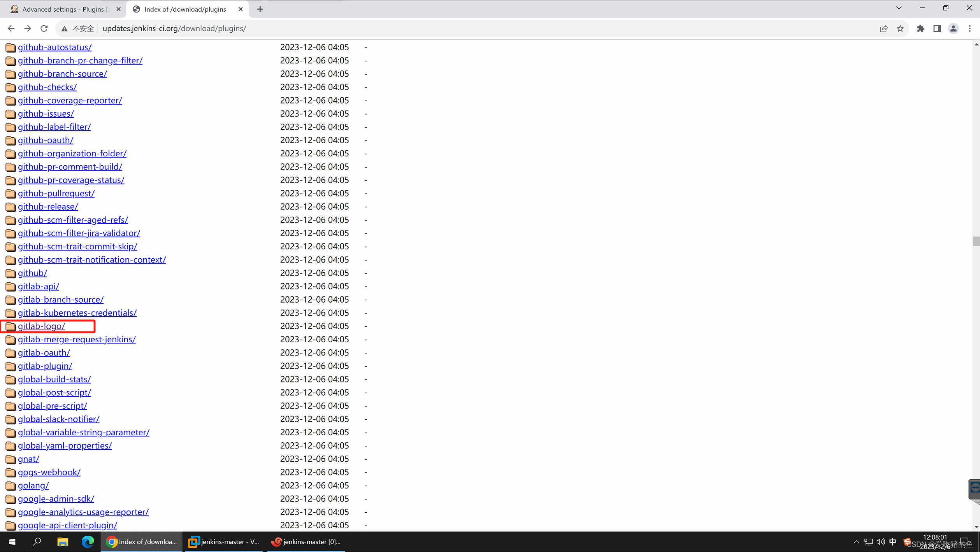The width and height of the screenshot is (980, 552).
Task: Bookmark this page with the star
Action: click(900, 28)
